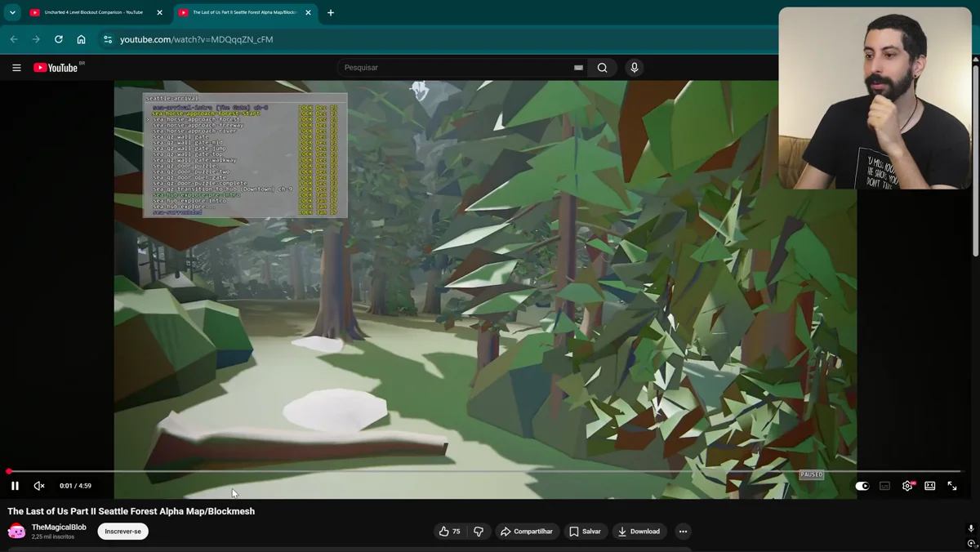The height and width of the screenshot is (552, 980).
Task: Start voice search with the microphone
Action: [x=634, y=68]
